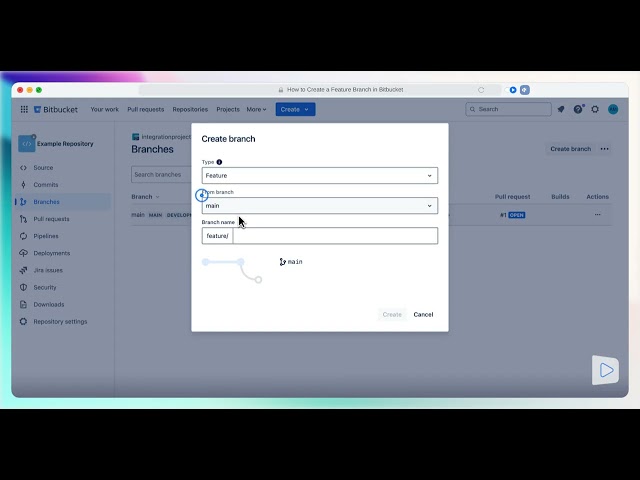
Task: Open the settings gear in top bar
Action: pos(595,109)
